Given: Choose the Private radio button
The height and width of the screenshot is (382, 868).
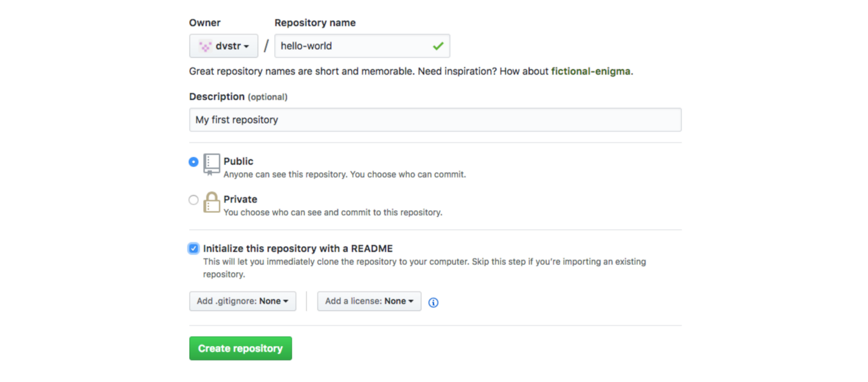Looking at the screenshot, I should (x=193, y=200).
